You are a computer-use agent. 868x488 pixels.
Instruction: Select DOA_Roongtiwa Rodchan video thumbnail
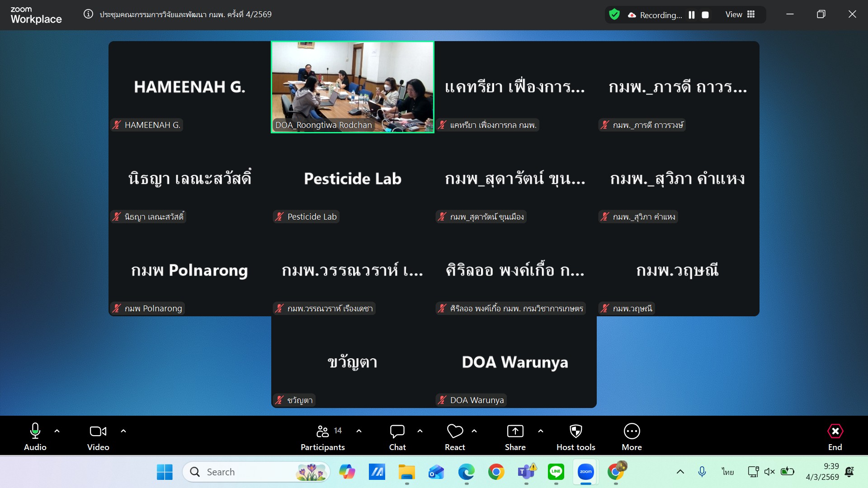point(352,87)
